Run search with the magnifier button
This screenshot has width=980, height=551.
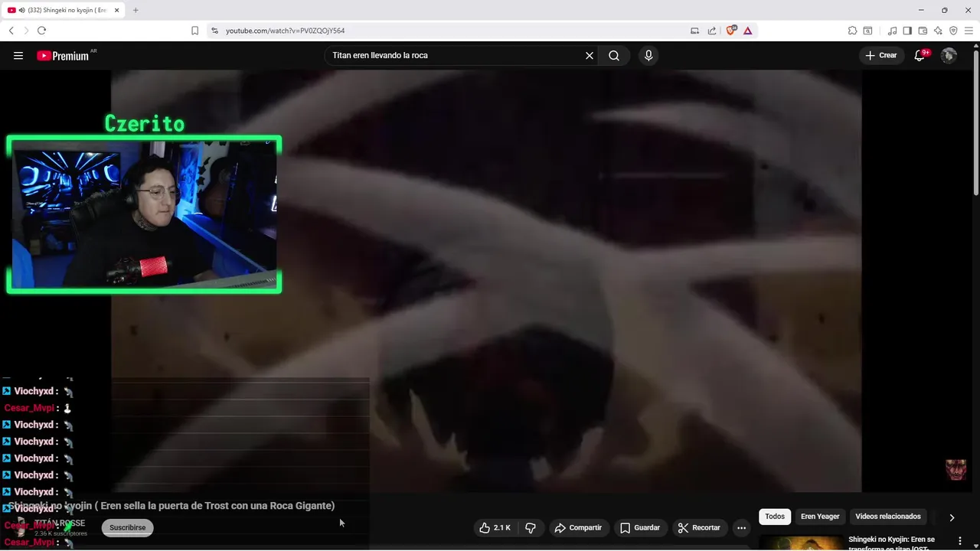click(x=614, y=55)
